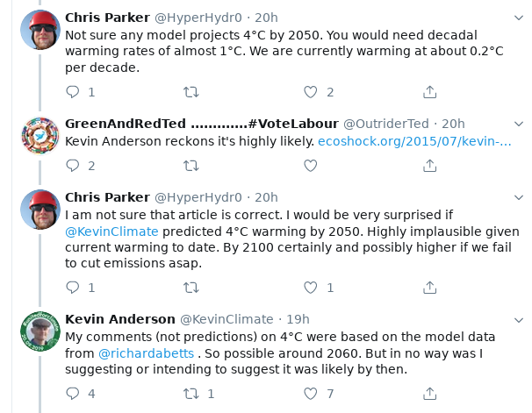The width and height of the screenshot is (532, 413).
Task: Retweet Chris Parker's first tweet
Action: click(x=190, y=91)
